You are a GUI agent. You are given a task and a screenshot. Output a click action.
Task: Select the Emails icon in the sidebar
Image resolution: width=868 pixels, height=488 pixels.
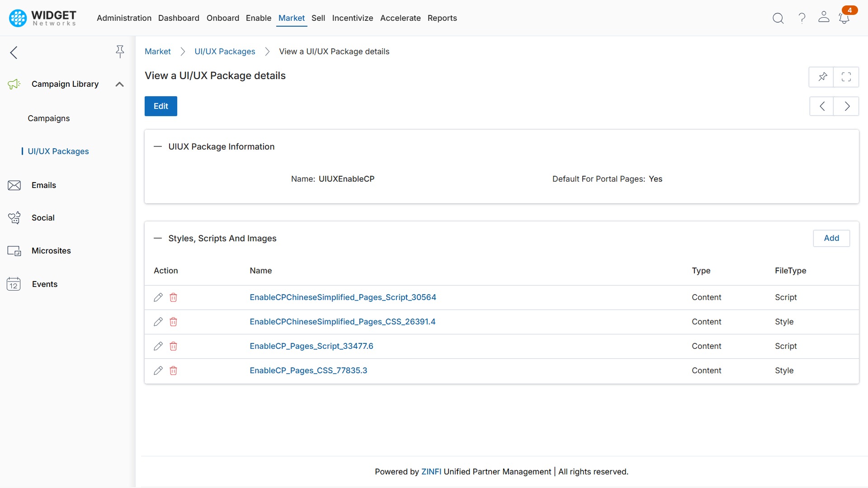(14, 185)
